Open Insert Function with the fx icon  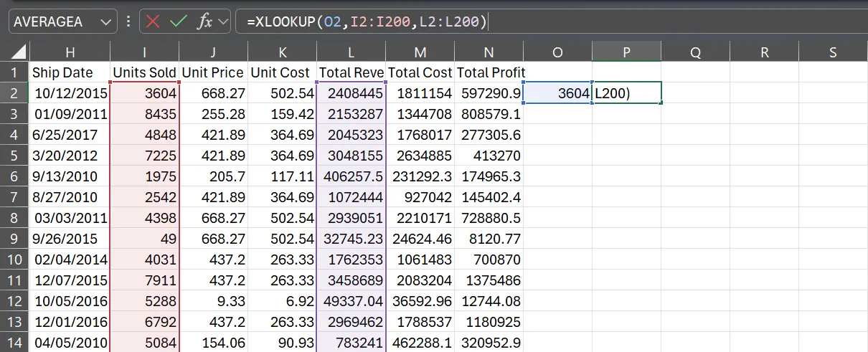click(205, 22)
